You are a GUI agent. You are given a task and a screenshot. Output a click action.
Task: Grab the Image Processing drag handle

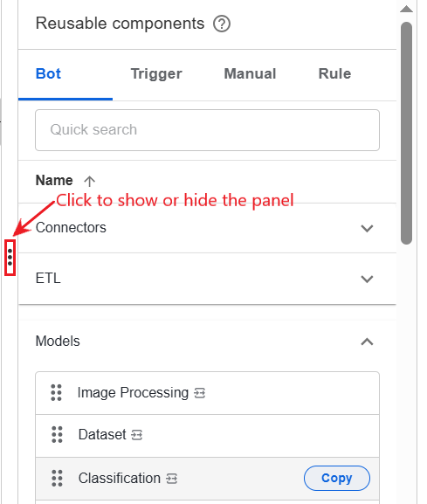tap(56, 392)
